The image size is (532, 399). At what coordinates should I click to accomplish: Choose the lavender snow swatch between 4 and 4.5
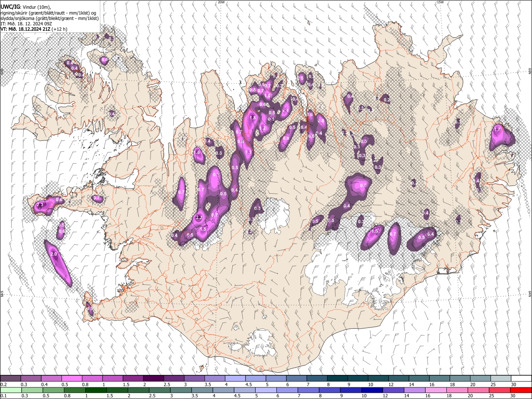click(235, 378)
